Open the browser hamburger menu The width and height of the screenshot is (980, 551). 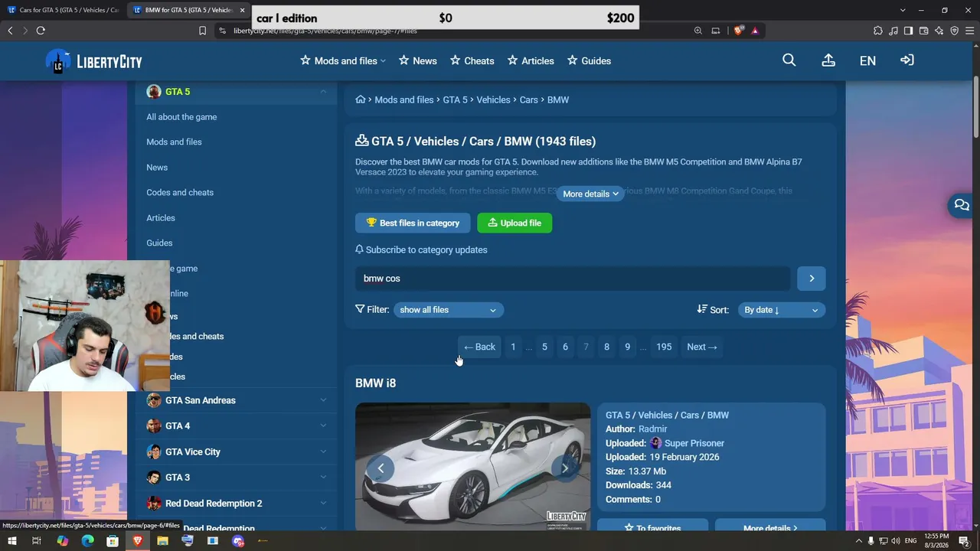click(x=970, y=31)
